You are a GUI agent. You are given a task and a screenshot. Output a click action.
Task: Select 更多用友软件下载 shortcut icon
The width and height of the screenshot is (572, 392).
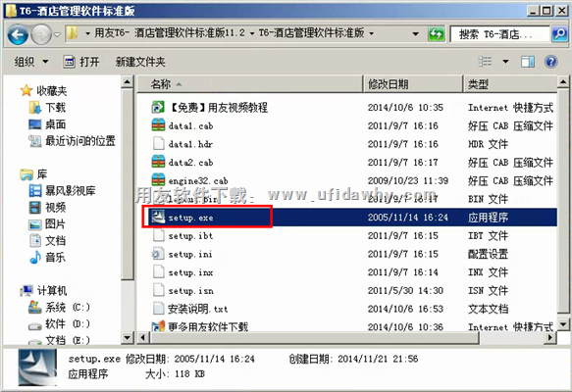158,325
